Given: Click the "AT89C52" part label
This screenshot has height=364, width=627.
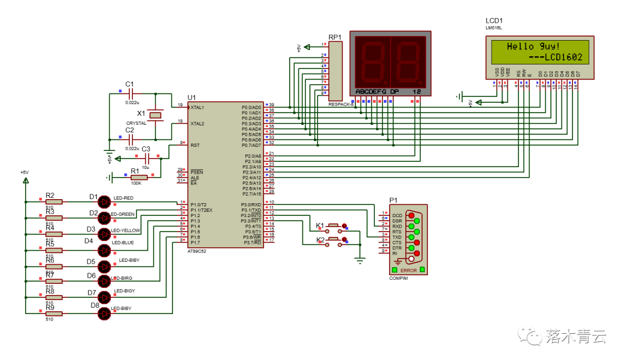Looking at the screenshot, I should (197, 251).
